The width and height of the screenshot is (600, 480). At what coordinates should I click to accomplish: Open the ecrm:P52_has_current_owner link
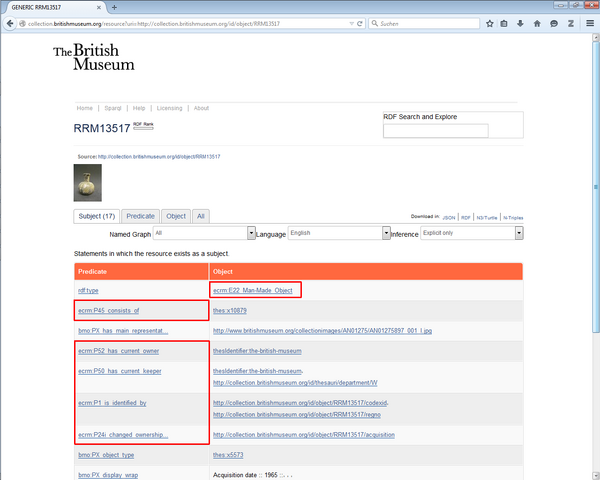[119, 351]
